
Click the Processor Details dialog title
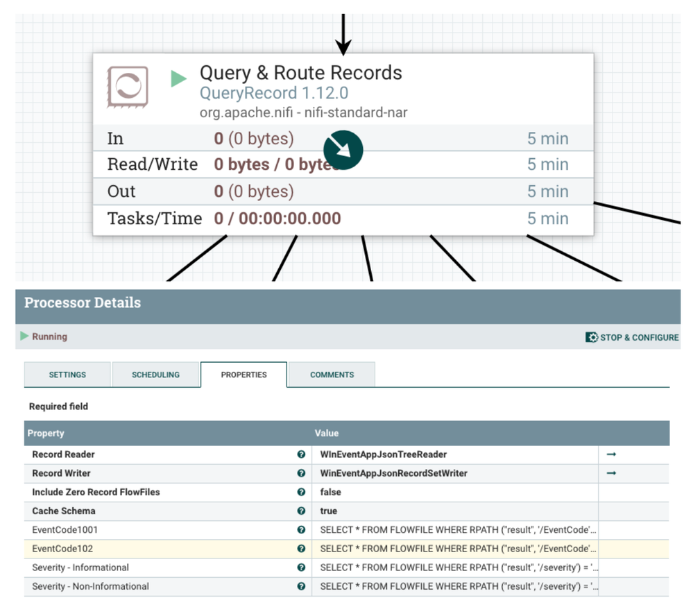83,302
